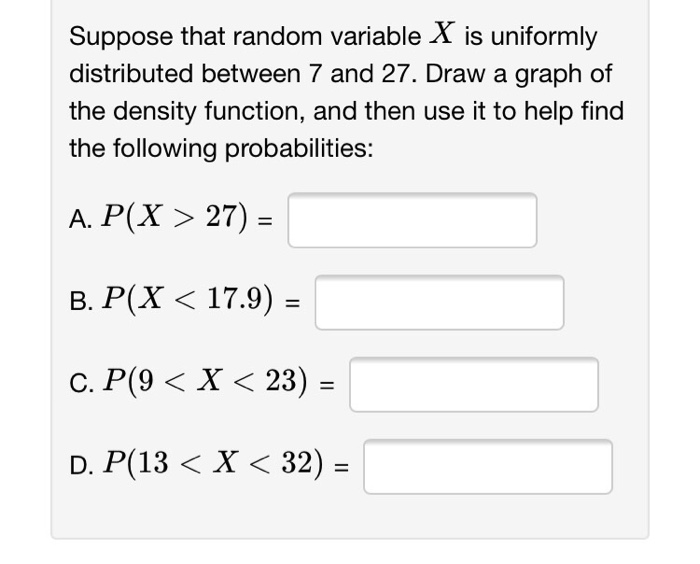Activate the answer field for P(13 < X < 32)

point(488,467)
